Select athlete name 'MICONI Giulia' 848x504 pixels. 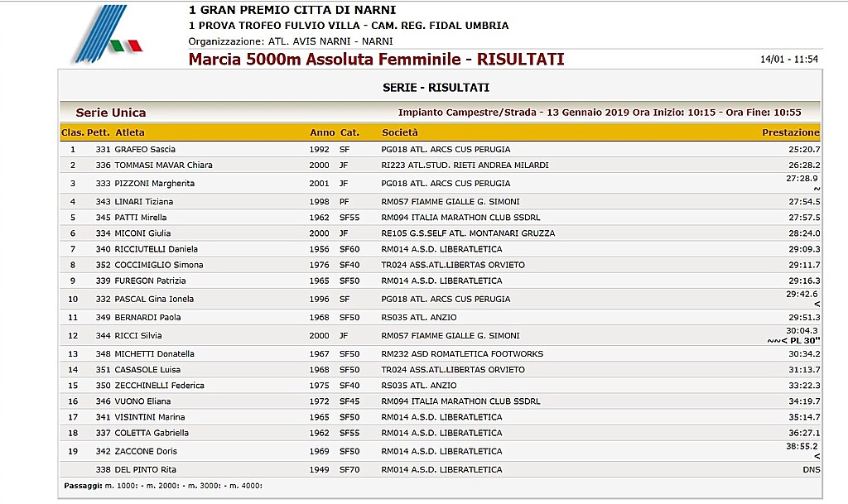tap(142, 233)
